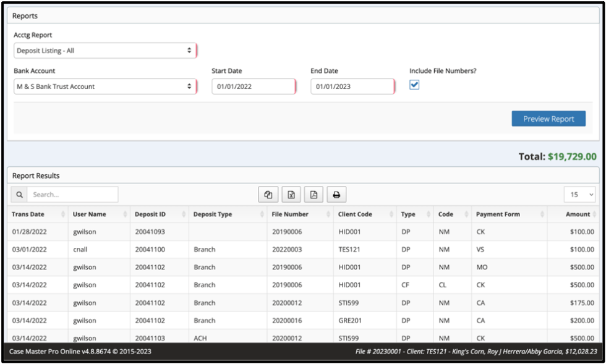Export report results to Excel
Screen dimensions: 606x364
291,194
